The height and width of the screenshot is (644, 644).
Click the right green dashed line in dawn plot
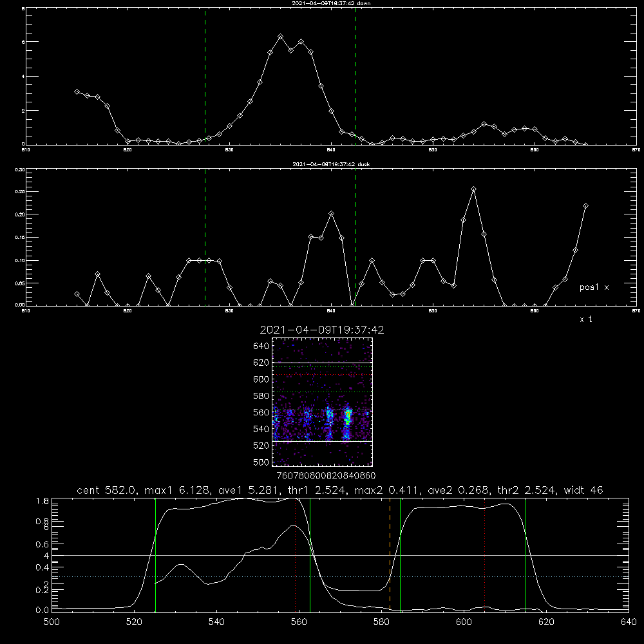point(355,76)
